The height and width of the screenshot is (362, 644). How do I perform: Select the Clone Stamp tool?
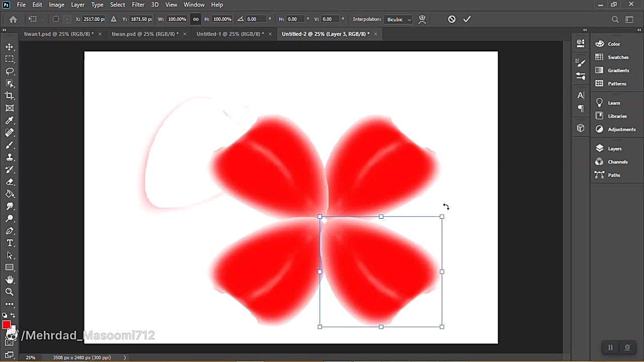tap(10, 157)
